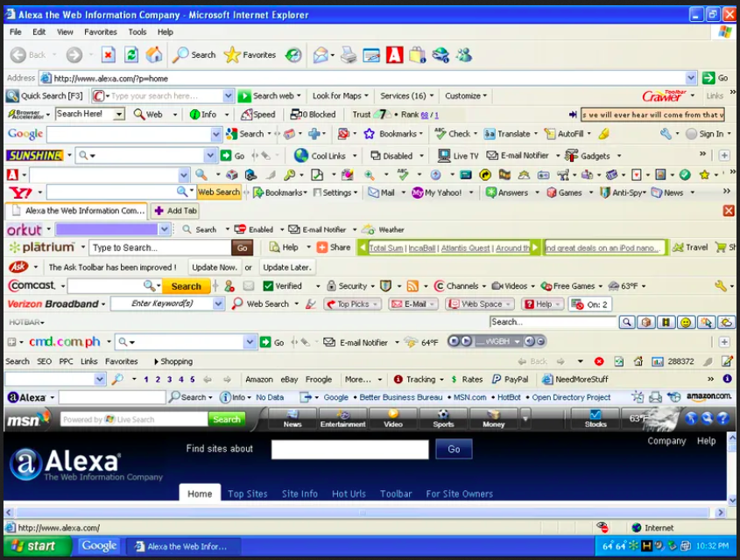The image size is (740, 560).
Task: Click the Refresh page icon
Action: [x=131, y=55]
